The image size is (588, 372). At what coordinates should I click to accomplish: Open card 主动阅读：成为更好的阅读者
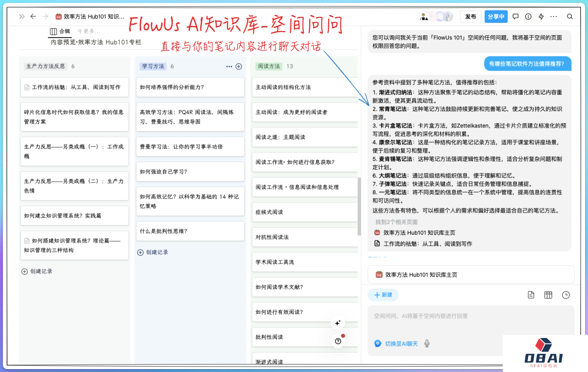coord(305,112)
